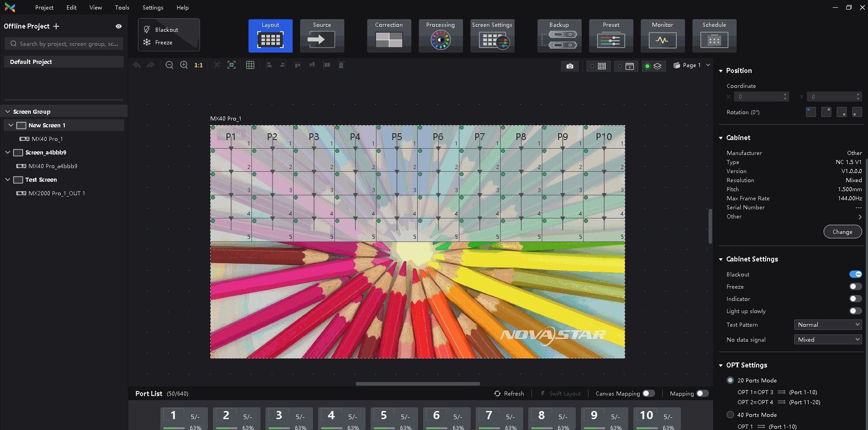Select the Layout module

[x=270, y=36]
